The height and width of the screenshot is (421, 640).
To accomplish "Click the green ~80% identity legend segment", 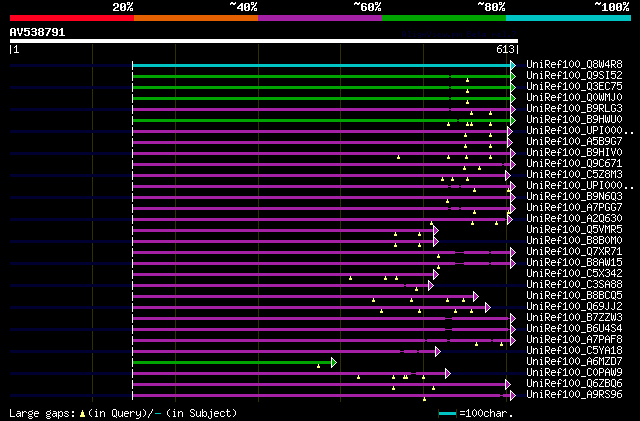I will [444, 18].
